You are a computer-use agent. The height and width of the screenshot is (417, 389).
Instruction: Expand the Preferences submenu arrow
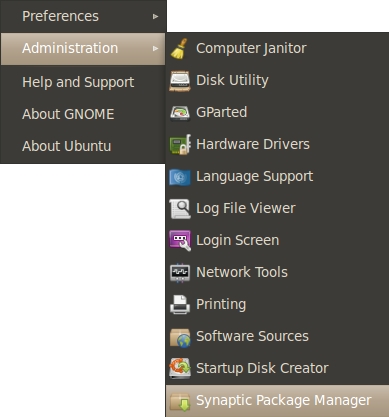pyautogui.click(x=155, y=16)
